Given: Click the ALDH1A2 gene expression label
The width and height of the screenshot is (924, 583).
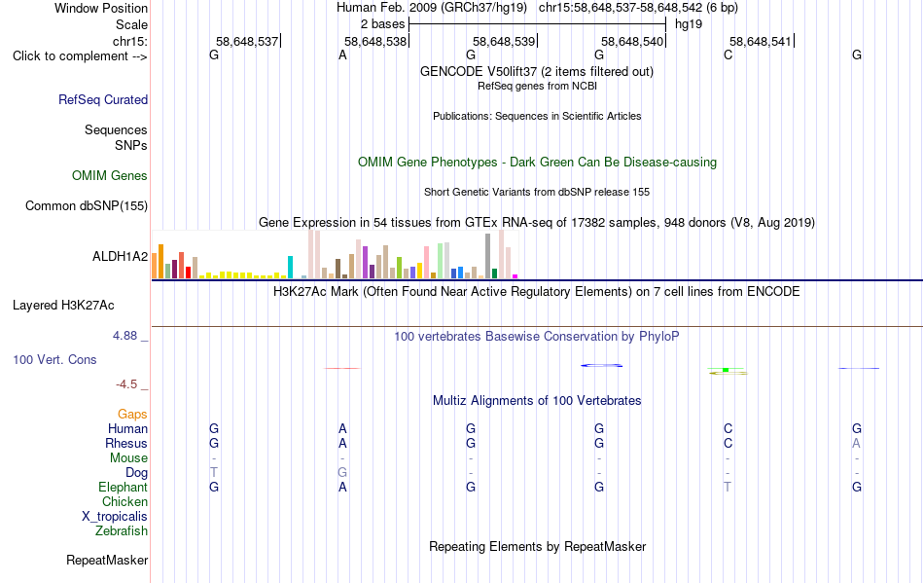Looking at the screenshot, I should (x=121, y=256).
